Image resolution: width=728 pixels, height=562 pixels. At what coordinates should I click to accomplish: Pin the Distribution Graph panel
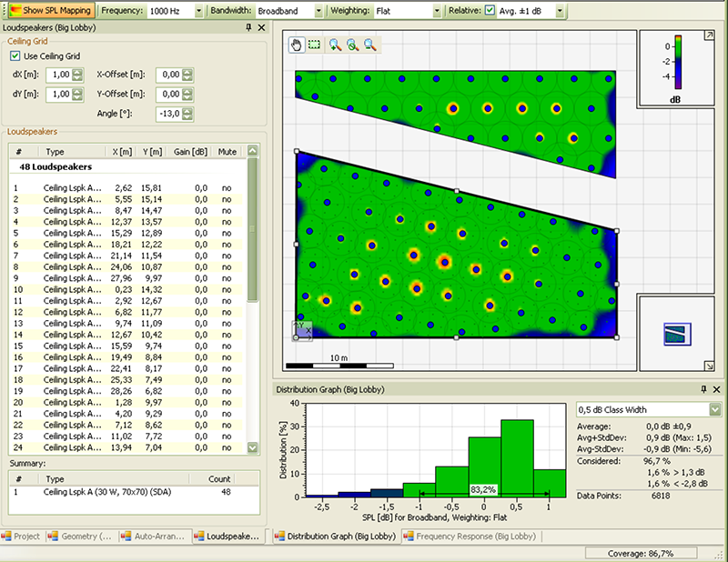coord(703,389)
